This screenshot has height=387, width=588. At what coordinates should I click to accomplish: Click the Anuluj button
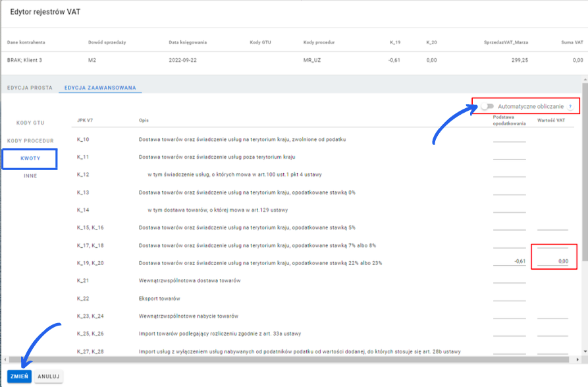tap(49, 376)
